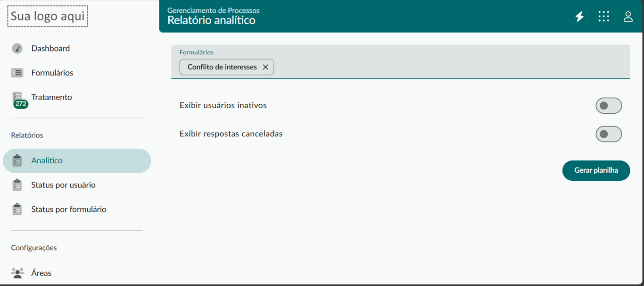The image size is (644, 286).
Task: Click the Formulários list icon
Action: pos(17,73)
